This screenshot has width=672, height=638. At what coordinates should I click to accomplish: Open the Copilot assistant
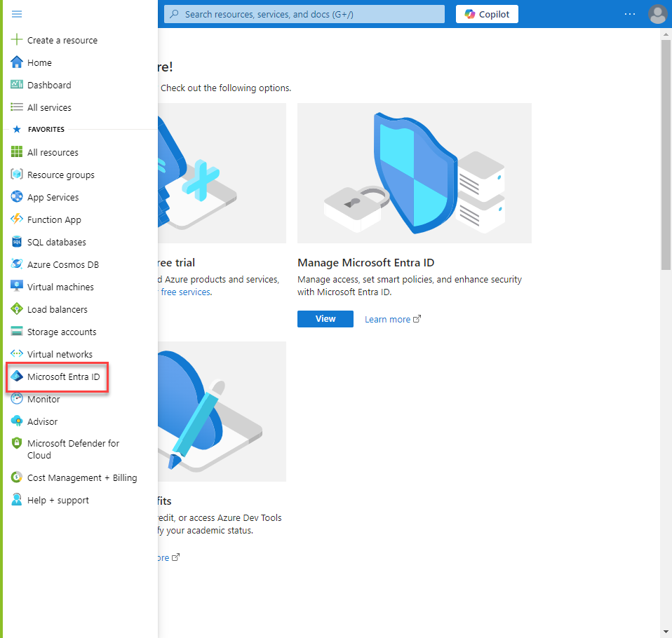point(487,14)
